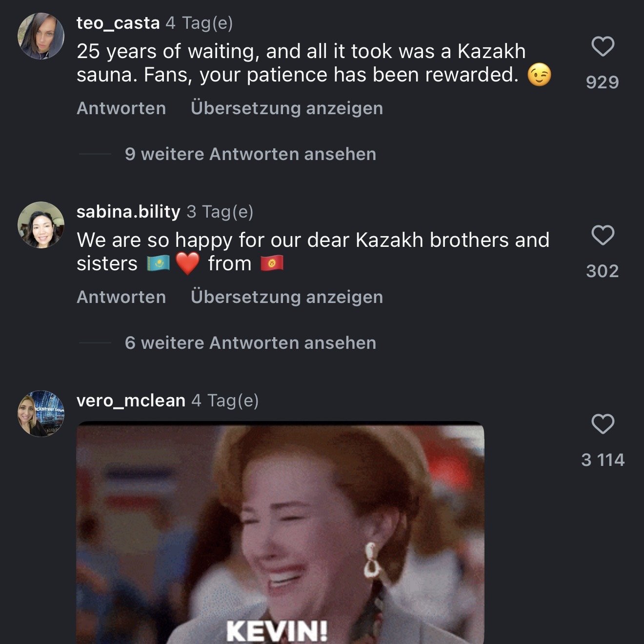Reply to teo_casta via Antworten
644x644 pixels.
(x=121, y=108)
